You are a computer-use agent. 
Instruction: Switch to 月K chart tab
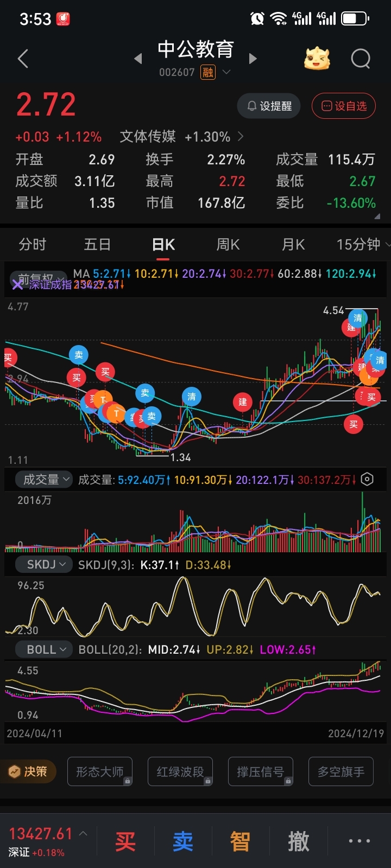pos(293,245)
